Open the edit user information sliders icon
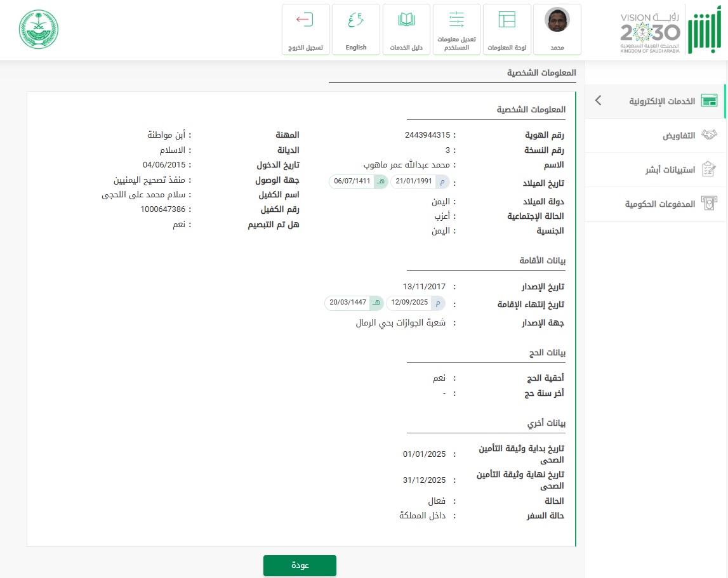Viewport: 728px width, 578px height. [457, 20]
